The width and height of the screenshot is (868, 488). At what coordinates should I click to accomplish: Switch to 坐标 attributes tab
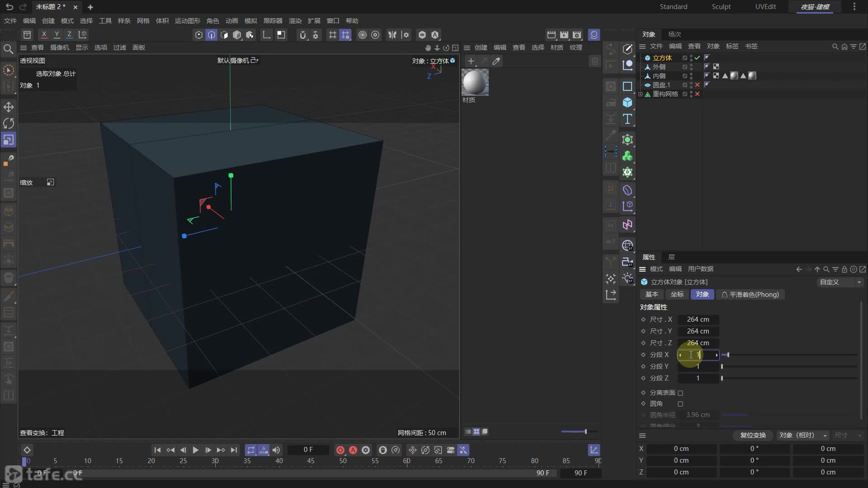coord(677,295)
